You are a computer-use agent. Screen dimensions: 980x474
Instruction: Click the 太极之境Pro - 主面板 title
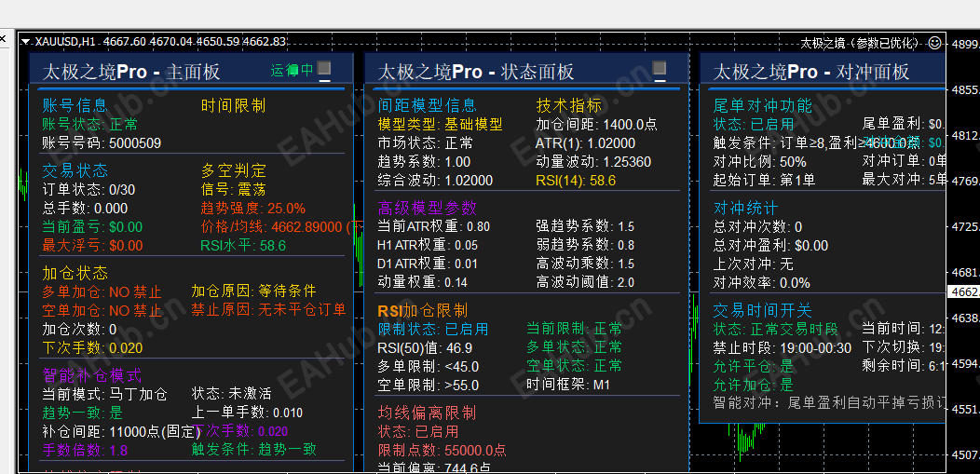point(131,72)
